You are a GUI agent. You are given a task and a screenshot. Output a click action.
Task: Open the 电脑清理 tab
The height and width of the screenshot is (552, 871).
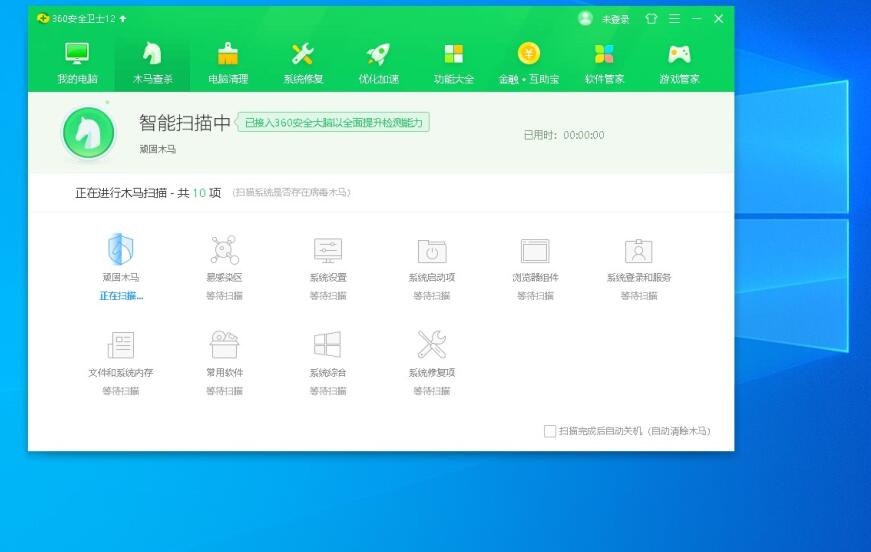coord(228,63)
